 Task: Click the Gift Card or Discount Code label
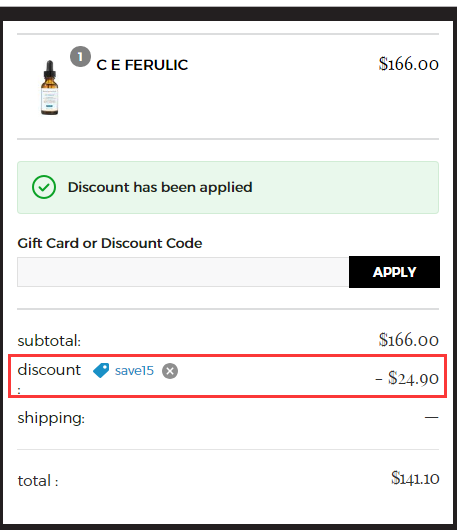point(110,243)
